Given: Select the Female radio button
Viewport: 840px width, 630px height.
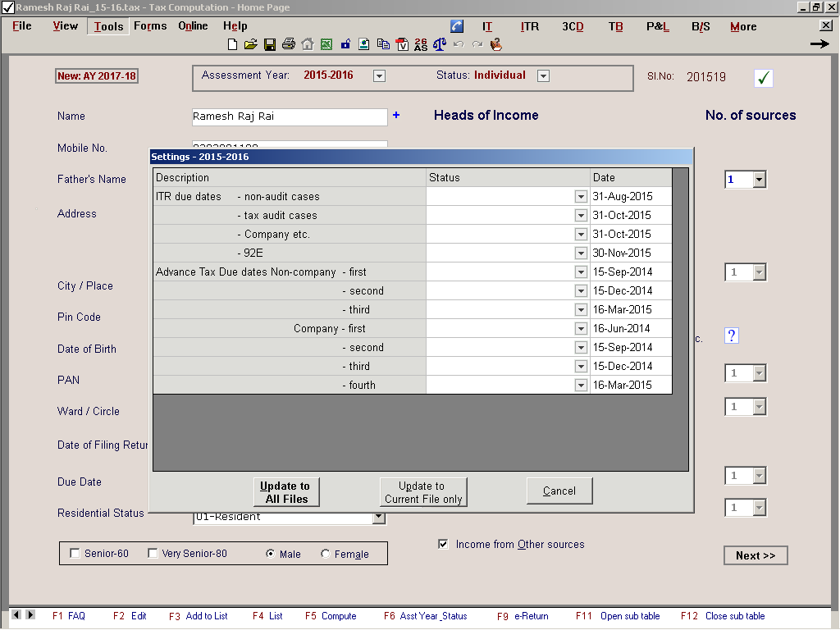Looking at the screenshot, I should click(x=326, y=555).
